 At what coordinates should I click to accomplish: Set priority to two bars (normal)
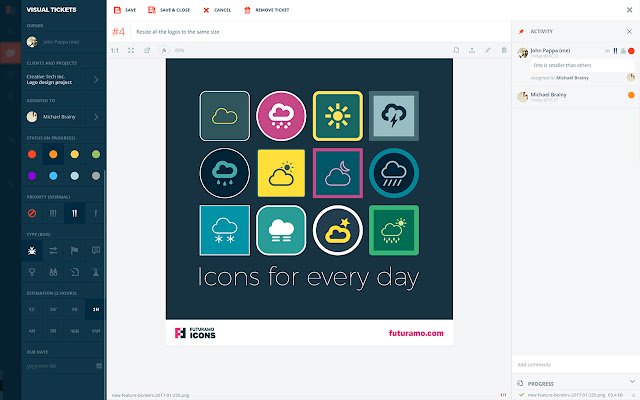pyautogui.click(x=74, y=213)
